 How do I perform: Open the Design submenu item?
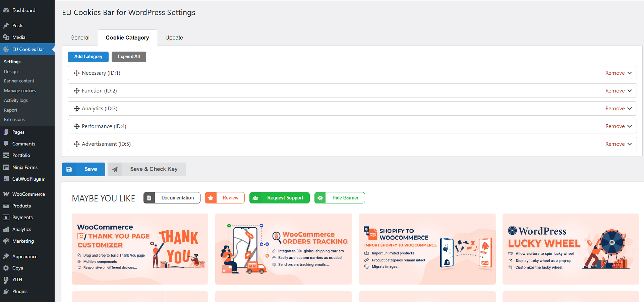pyautogui.click(x=11, y=72)
